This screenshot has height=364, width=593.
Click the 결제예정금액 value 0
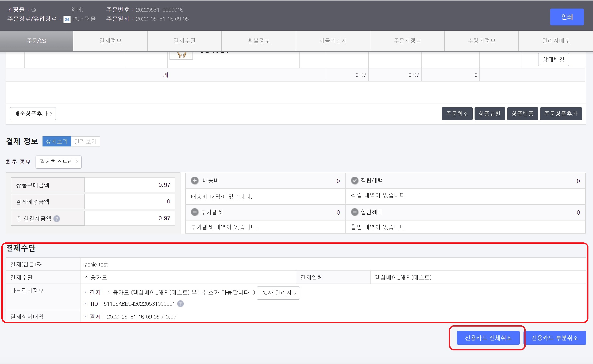point(169,202)
